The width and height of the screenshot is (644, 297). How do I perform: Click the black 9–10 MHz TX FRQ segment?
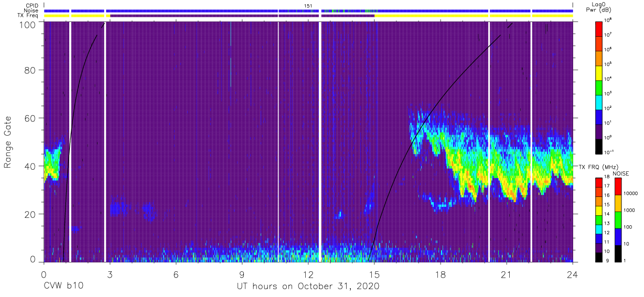[600, 256]
